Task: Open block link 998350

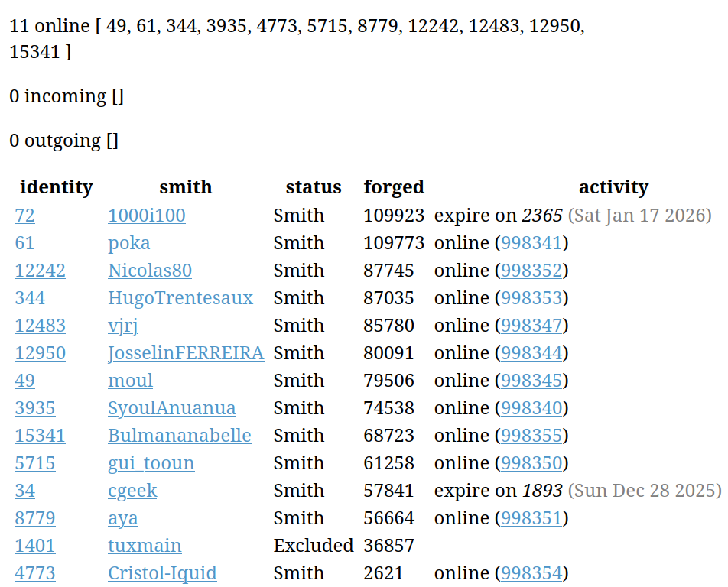Action: tap(531, 463)
